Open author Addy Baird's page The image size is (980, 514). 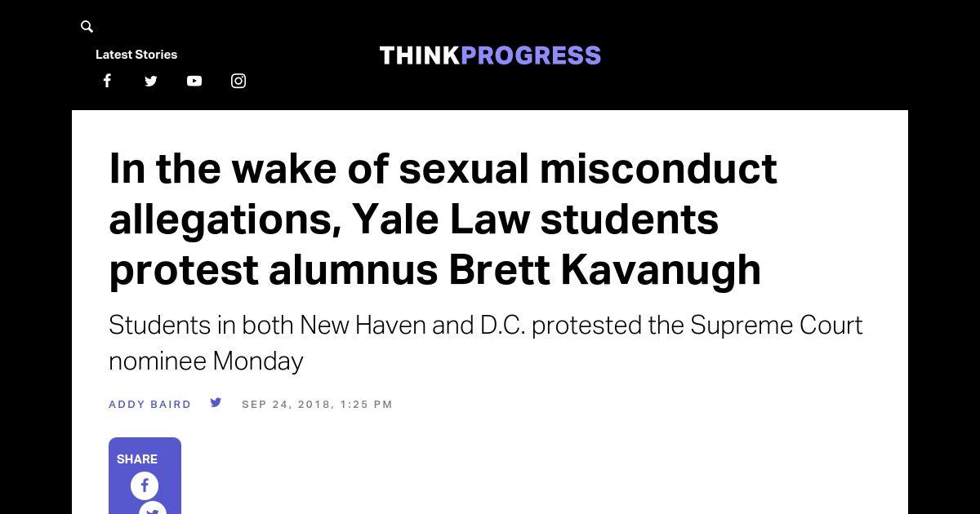(x=150, y=405)
